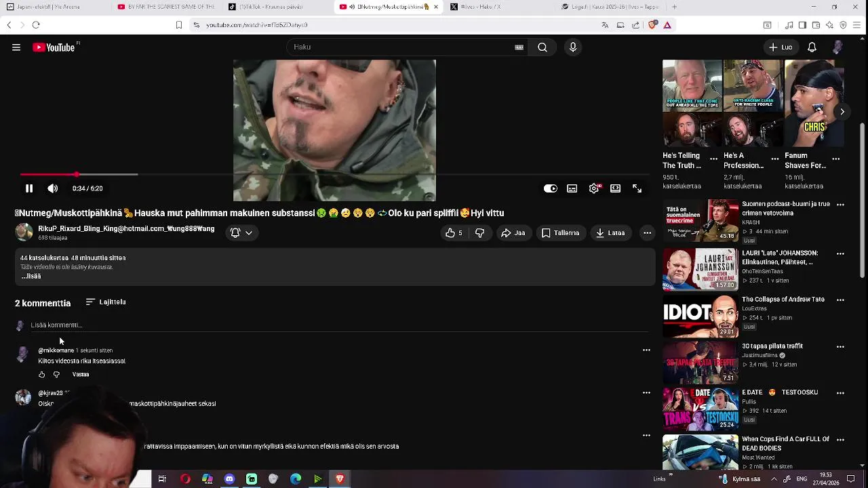Open When Cops Find A Car video title
This screenshot has width=868, height=488.
785,443
